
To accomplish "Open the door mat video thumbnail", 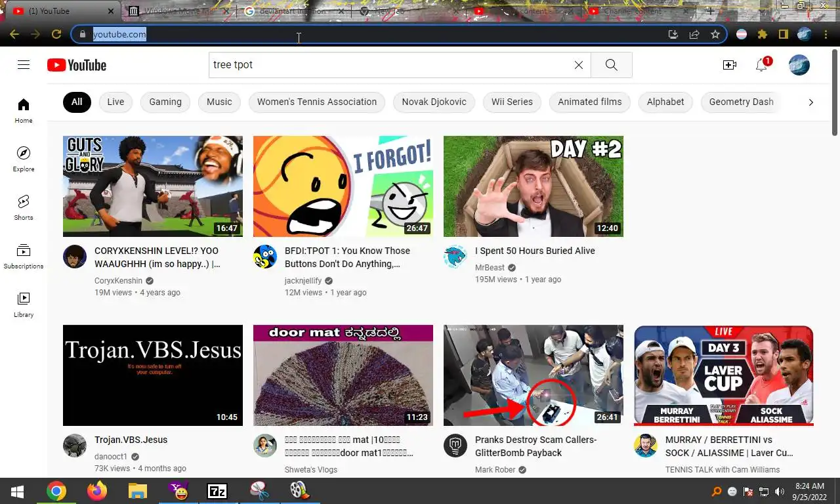I will click(x=343, y=375).
